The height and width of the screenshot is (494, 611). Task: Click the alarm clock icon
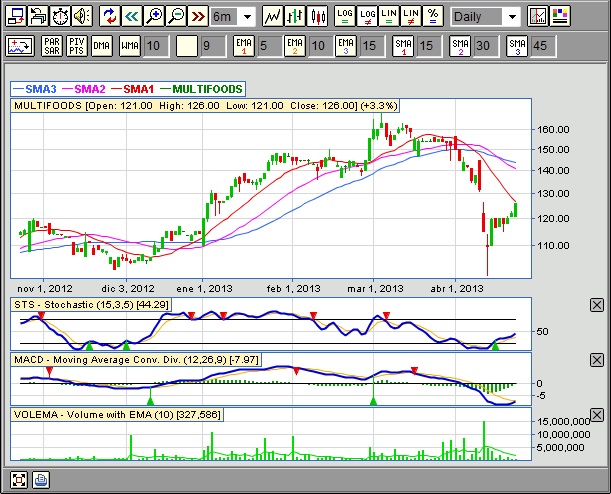coord(59,16)
